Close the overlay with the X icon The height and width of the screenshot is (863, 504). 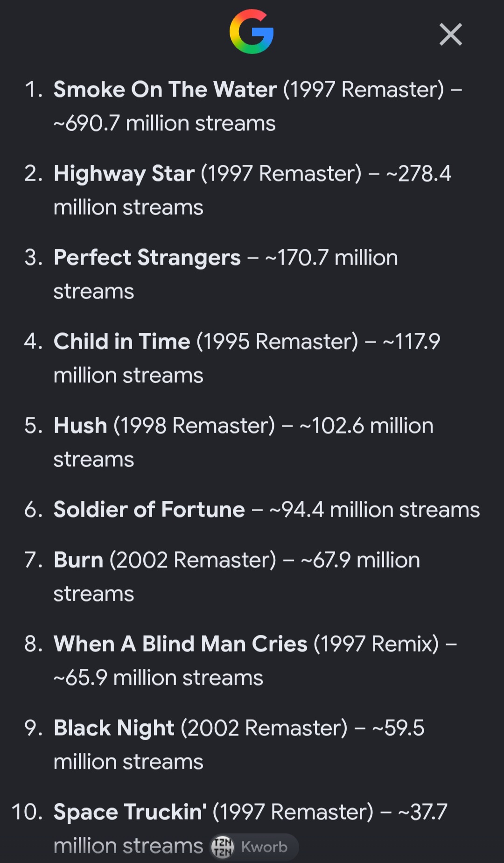coord(451,35)
